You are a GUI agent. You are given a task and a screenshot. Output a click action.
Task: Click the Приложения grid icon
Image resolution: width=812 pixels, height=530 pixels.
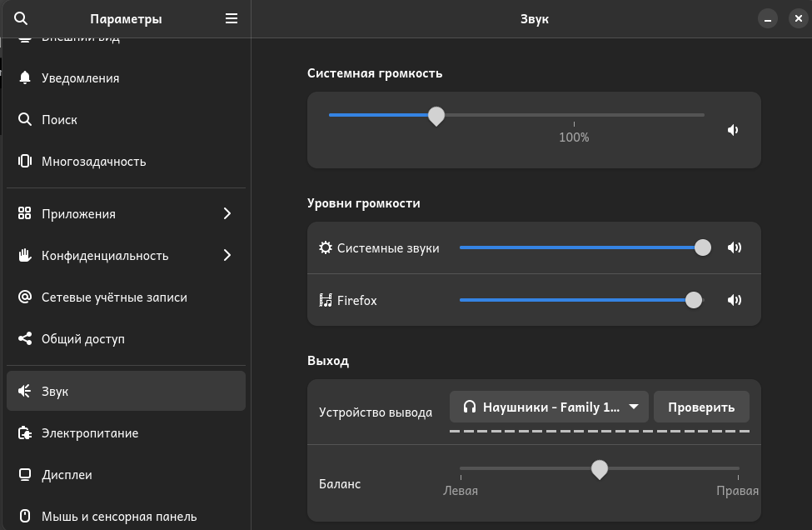25,213
